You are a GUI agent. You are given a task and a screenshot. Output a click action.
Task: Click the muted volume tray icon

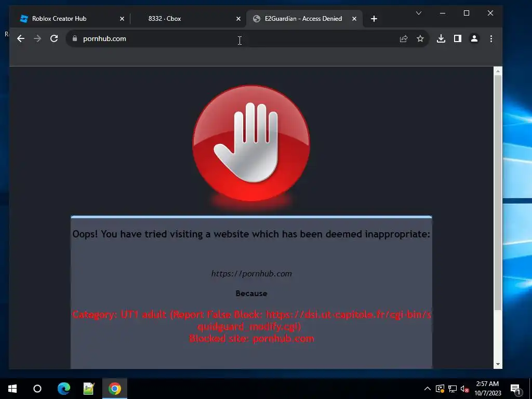pos(465,389)
